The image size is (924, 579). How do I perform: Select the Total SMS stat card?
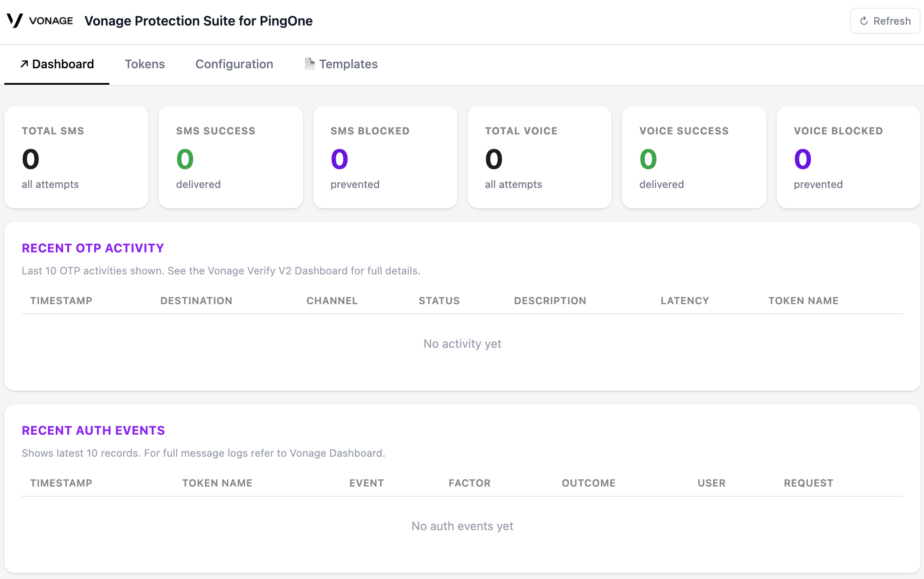(76, 157)
